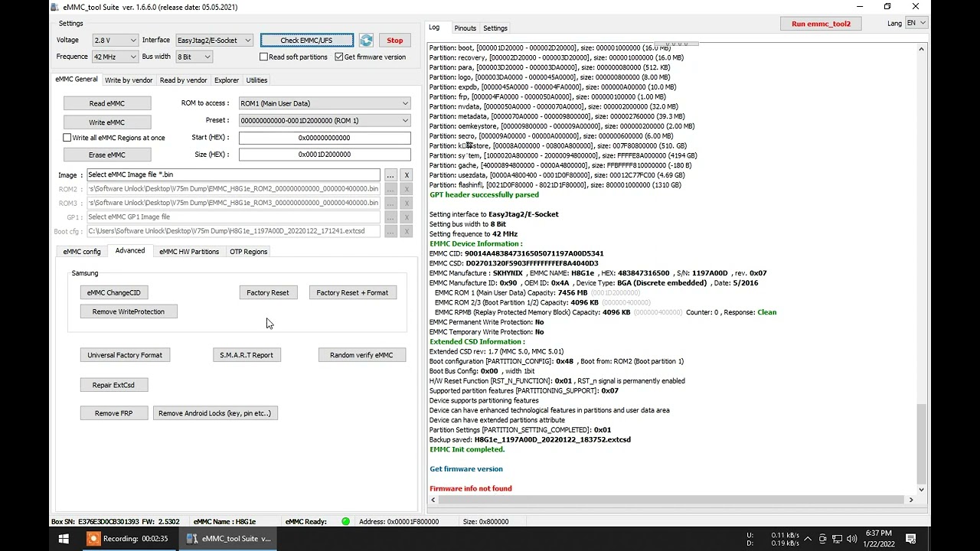Screen dimensions: 980x551
Task: Click Repair ExtCsd button
Action: pos(113,385)
